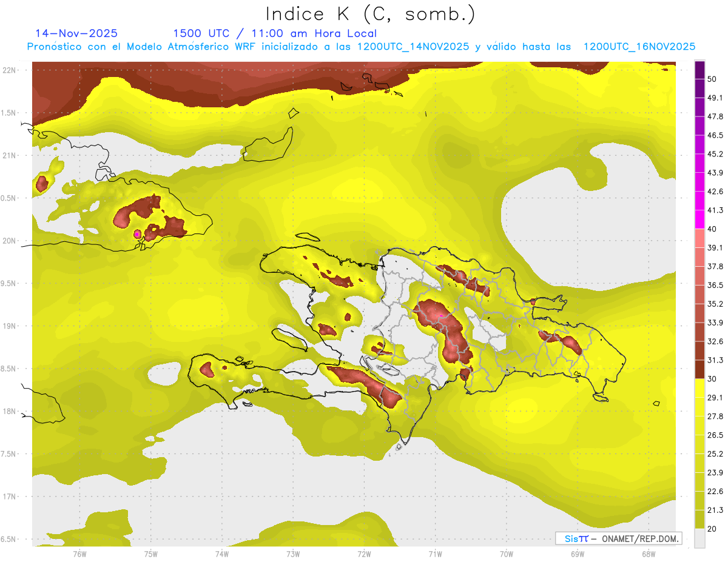
Task: Pick the olive swatch between 20 and 21.3
Action: click(699, 520)
